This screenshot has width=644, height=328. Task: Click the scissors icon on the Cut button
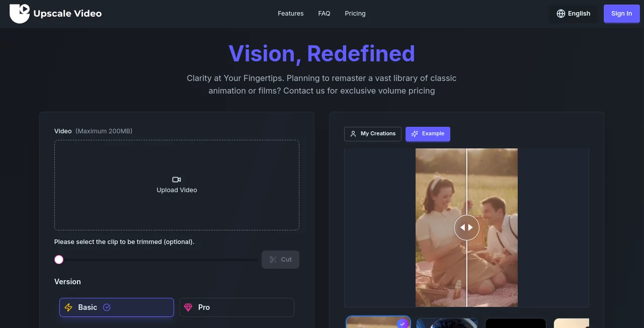pyautogui.click(x=273, y=259)
